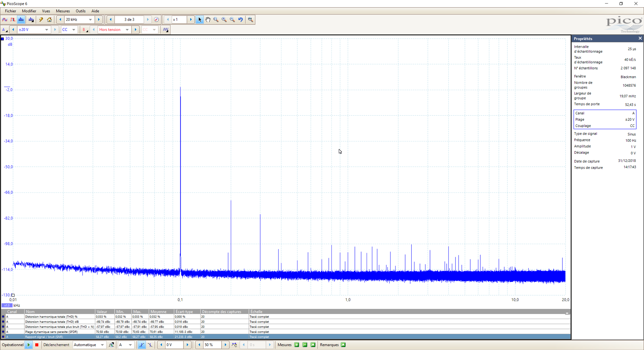This screenshot has height=350, width=644.
Task: Click the auto setup lightning icon
Action: point(41,19)
